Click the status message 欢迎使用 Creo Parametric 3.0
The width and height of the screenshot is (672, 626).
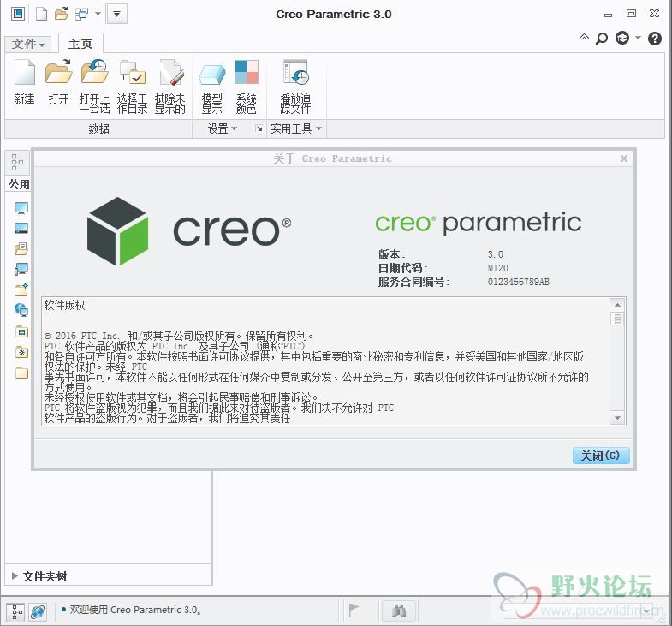point(135,610)
